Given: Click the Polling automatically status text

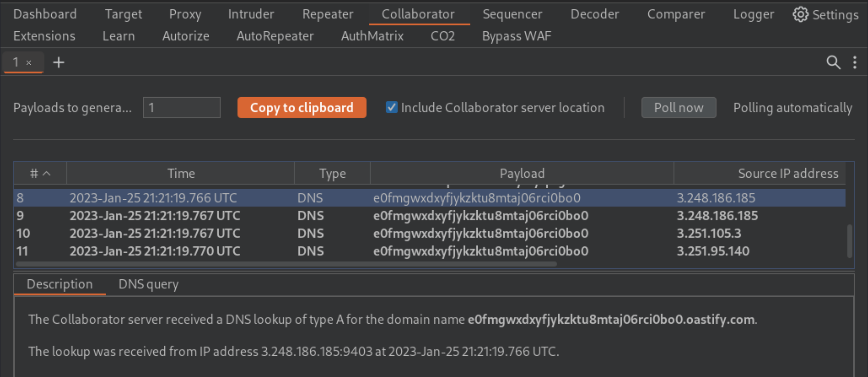Looking at the screenshot, I should (x=792, y=108).
